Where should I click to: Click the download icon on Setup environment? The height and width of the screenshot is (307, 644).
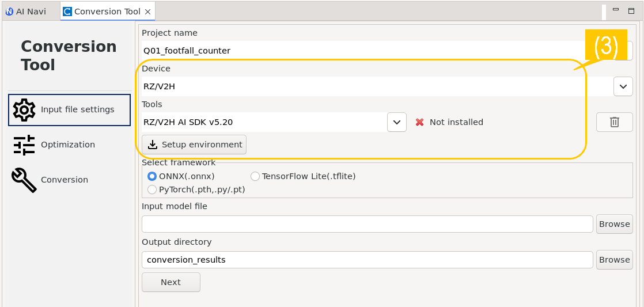[x=153, y=145]
